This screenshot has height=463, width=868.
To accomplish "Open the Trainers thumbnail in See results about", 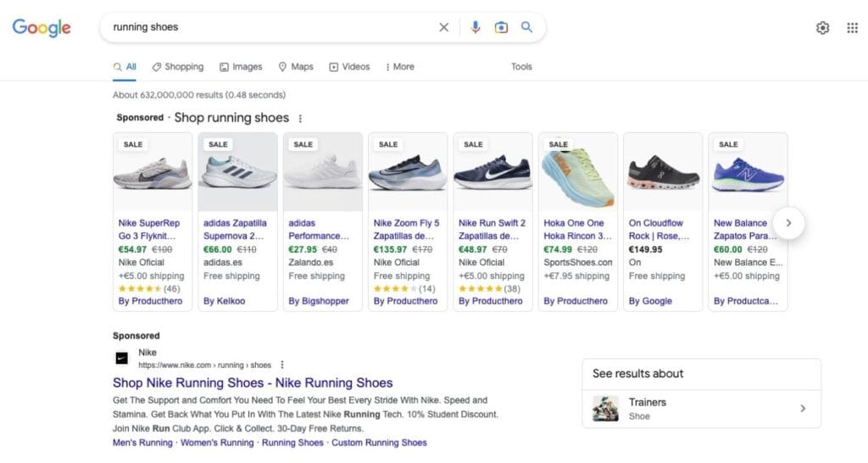I will pyautogui.click(x=605, y=409).
